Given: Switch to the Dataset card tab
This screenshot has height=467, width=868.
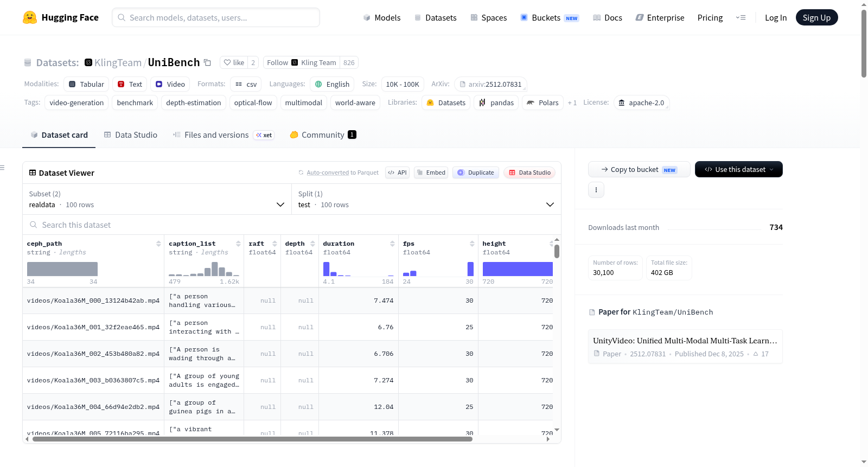Looking at the screenshot, I should (x=59, y=135).
